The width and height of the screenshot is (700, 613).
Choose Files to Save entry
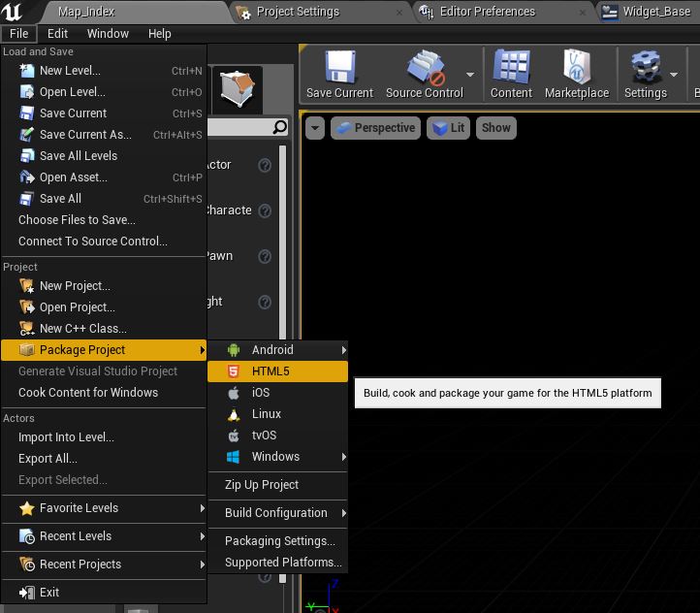pyautogui.click(x=104, y=219)
